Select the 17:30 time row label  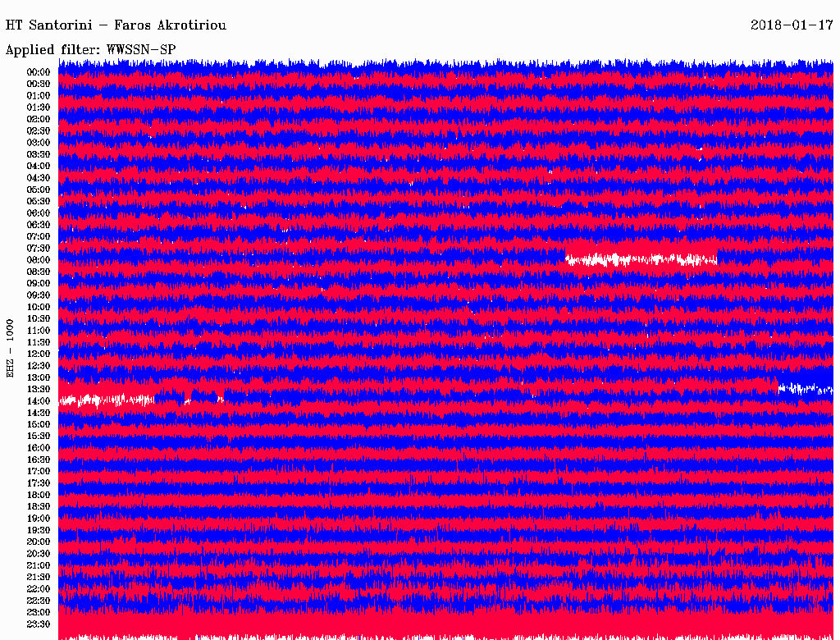pos(39,483)
